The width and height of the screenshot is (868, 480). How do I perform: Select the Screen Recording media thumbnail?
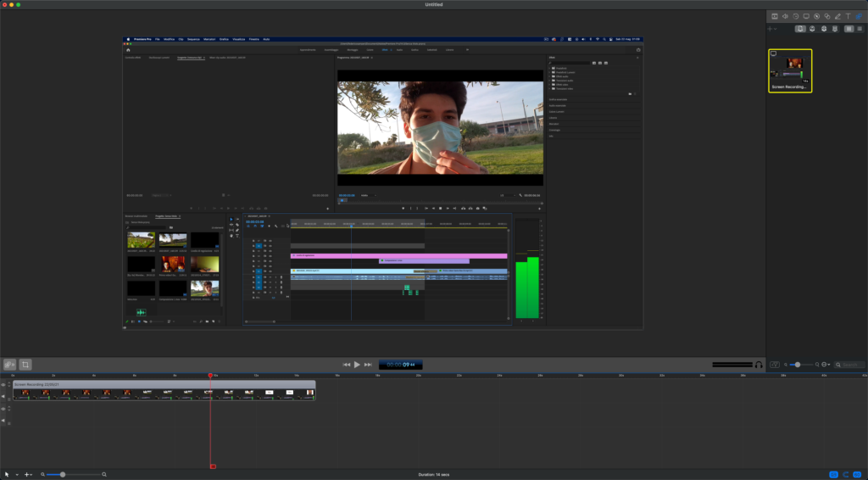(790, 71)
